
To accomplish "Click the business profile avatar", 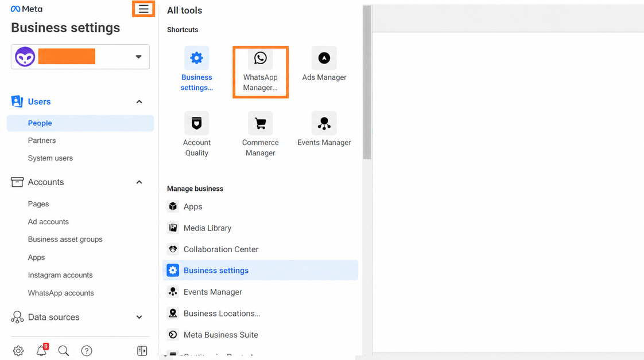I will (25, 57).
